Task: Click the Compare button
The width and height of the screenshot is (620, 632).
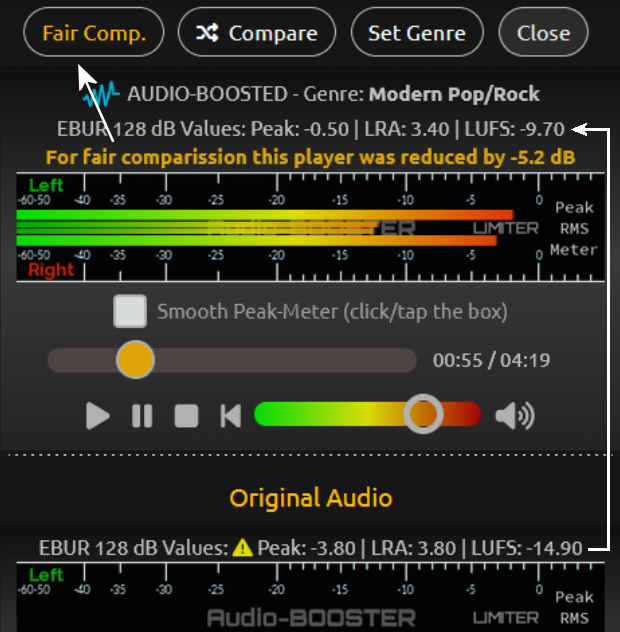Action: tap(257, 32)
